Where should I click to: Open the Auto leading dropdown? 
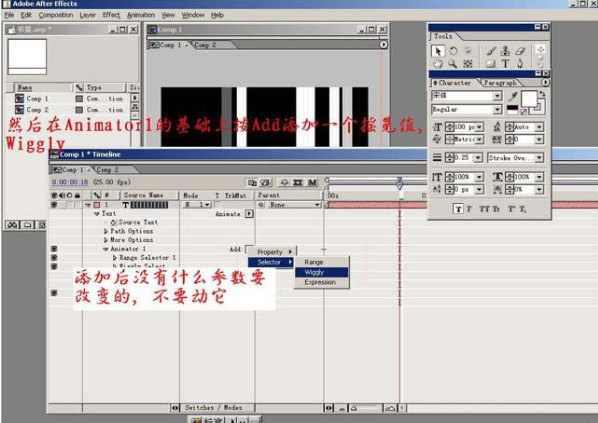tap(539, 127)
